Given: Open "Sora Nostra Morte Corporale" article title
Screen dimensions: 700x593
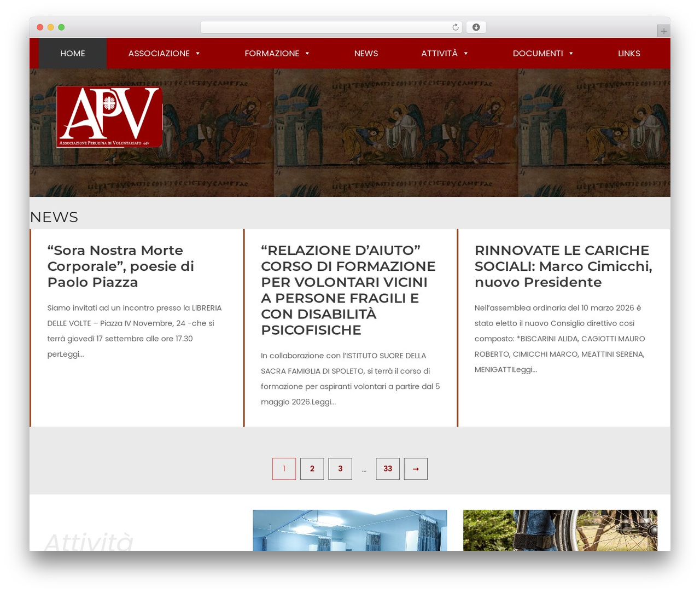Looking at the screenshot, I should (121, 266).
